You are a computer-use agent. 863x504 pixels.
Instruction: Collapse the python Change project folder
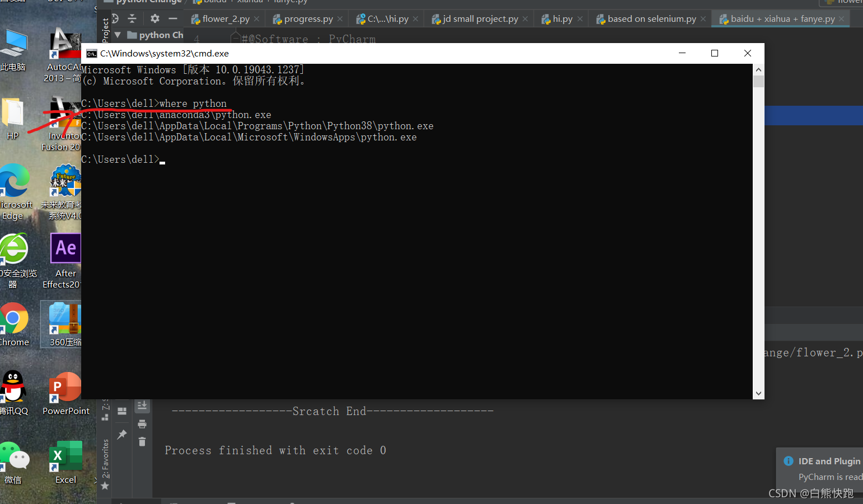118,35
